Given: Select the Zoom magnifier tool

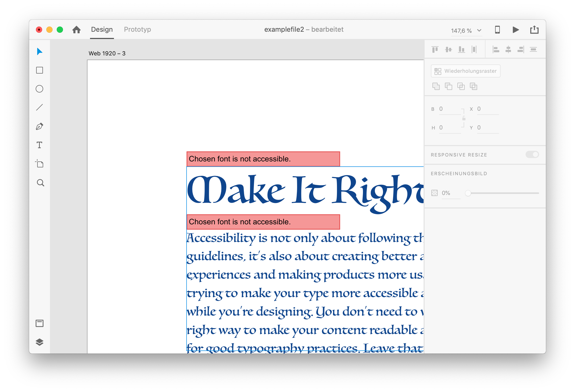Looking at the screenshot, I should coord(40,183).
